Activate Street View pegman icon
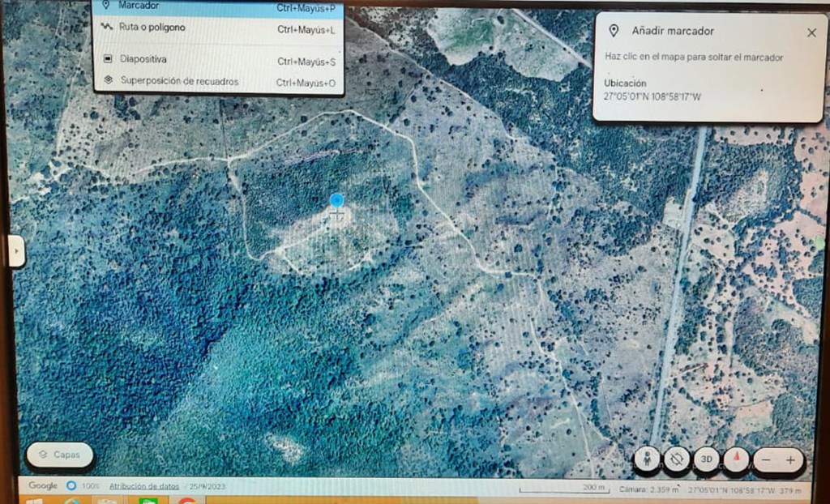Screen dimensions: 830x504 tap(646, 459)
